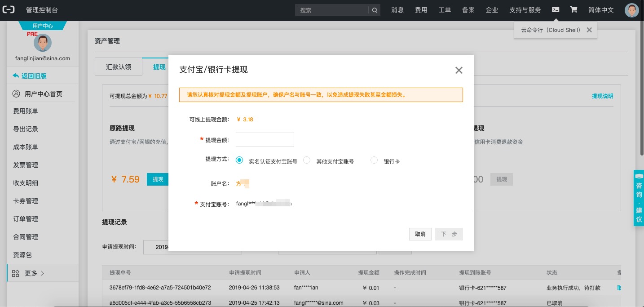The height and width of the screenshot is (307, 644).
Task: Open 费用 in top navigation
Action: click(x=421, y=10)
